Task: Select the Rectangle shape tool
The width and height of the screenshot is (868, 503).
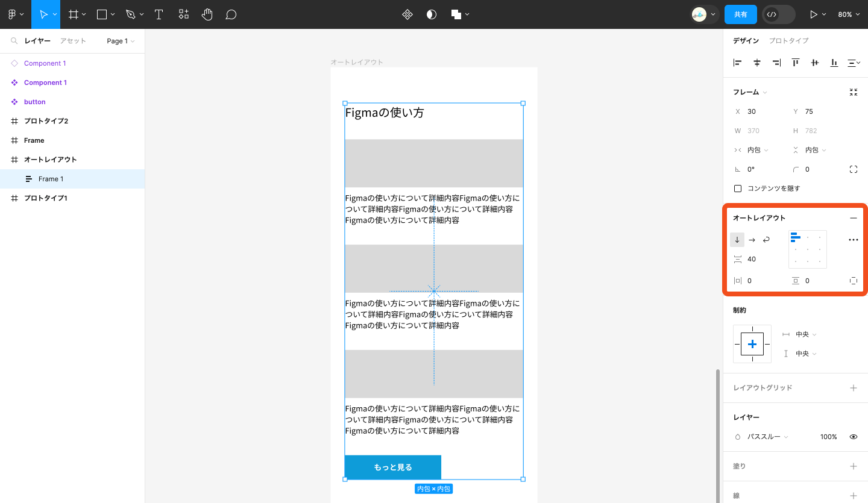Action: click(x=102, y=14)
